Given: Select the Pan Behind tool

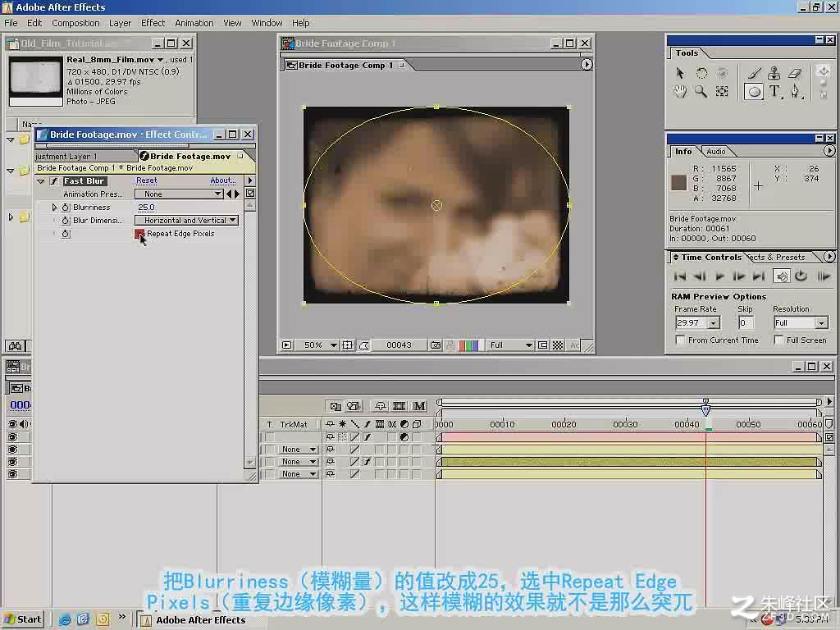Looking at the screenshot, I should 722,92.
